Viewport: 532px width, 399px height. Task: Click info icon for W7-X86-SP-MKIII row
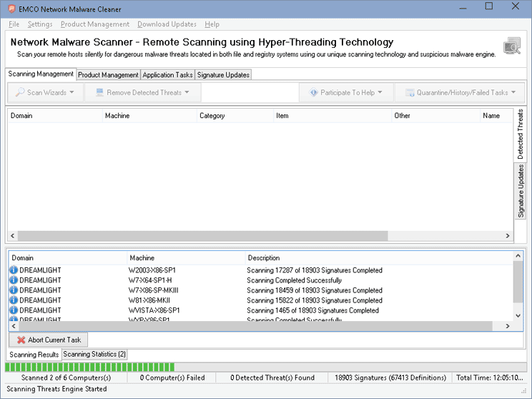[x=14, y=290]
